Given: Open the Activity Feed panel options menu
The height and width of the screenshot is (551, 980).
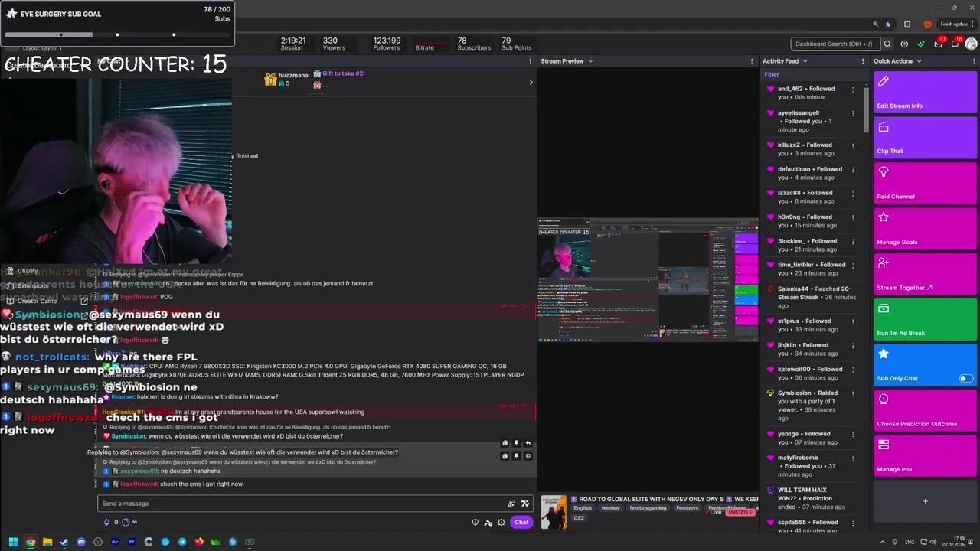Looking at the screenshot, I should [864, 61].
